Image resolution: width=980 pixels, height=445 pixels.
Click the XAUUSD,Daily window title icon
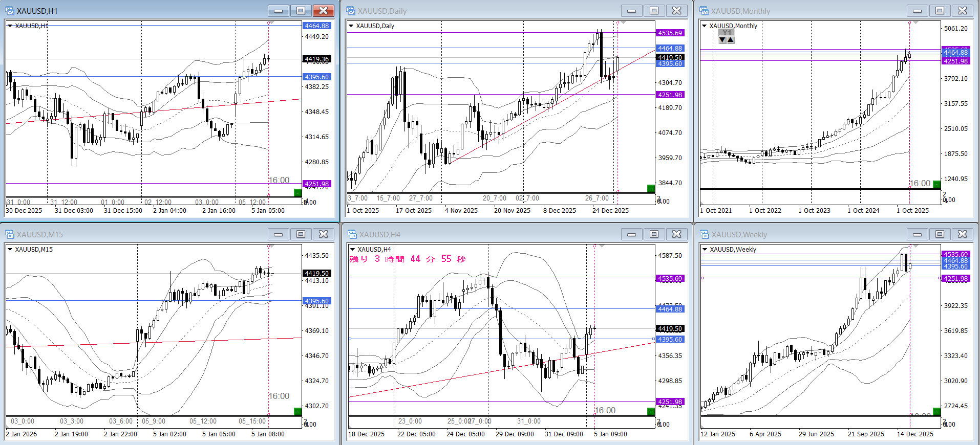pos(351,11)
